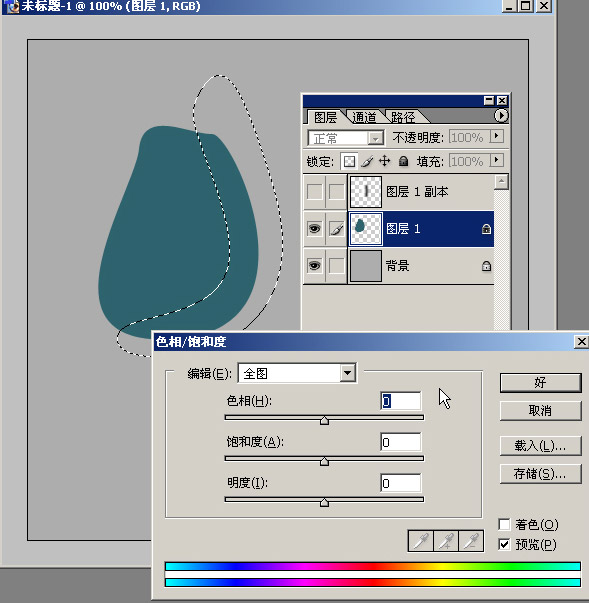Confirm with the 好 button

540,383
